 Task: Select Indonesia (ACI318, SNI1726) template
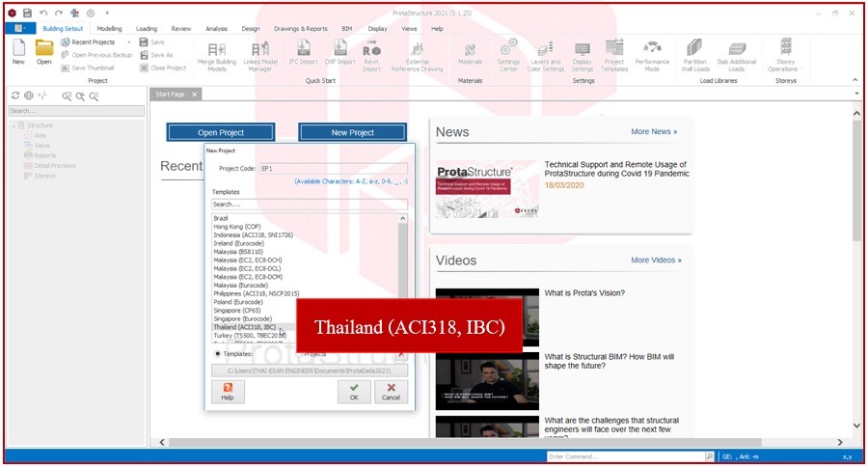(253, 234)
